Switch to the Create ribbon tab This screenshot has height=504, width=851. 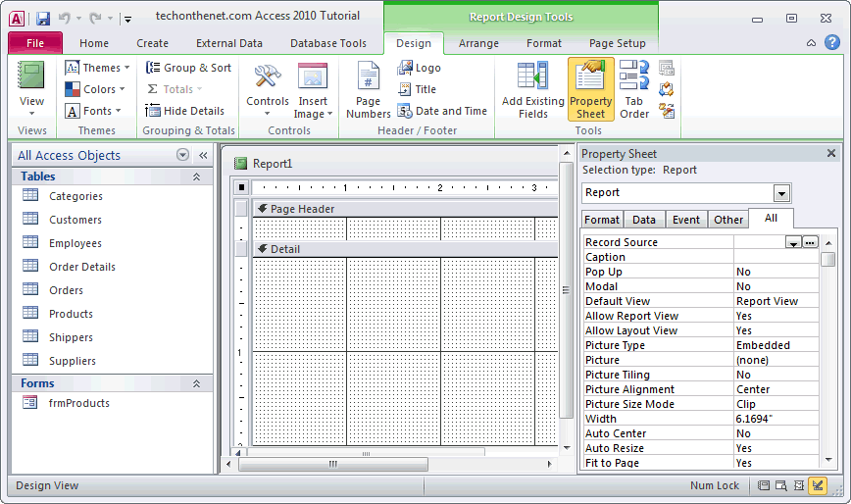[153, 43]
